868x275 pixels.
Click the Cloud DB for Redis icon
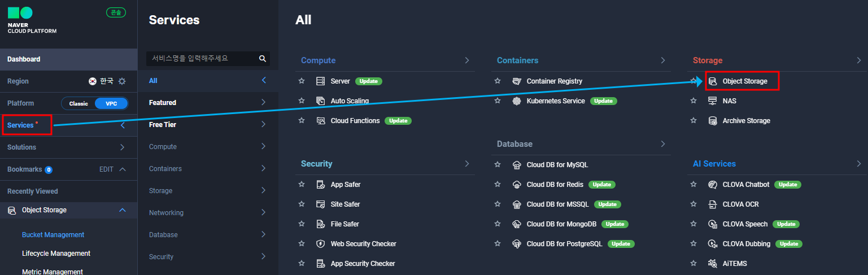tap(516, 185)
